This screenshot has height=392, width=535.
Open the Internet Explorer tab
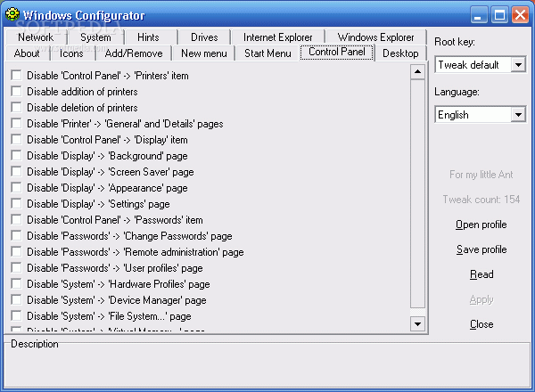[277, 37]
